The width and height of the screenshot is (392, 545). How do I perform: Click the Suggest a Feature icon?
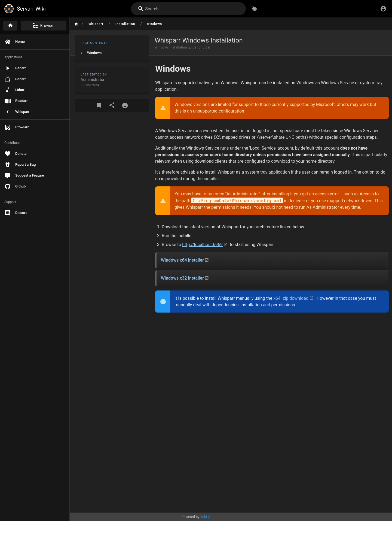[8, 175]
